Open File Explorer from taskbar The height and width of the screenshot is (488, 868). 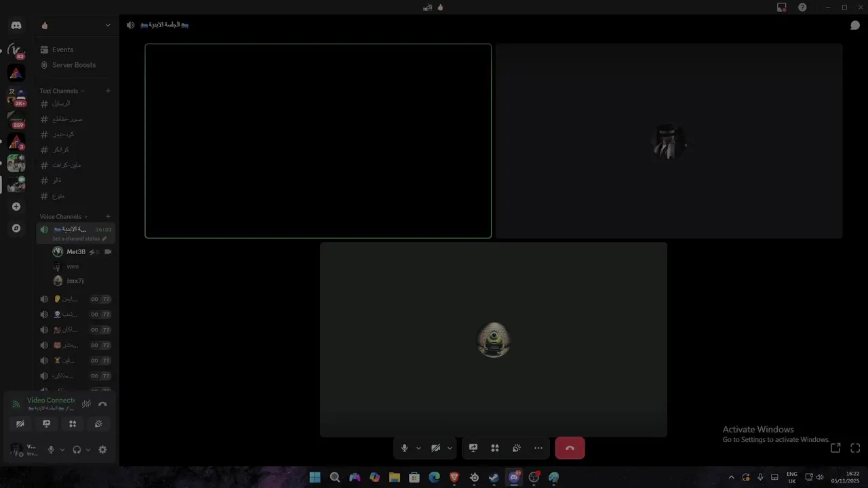pyautogui.click(x=395, y=477)
